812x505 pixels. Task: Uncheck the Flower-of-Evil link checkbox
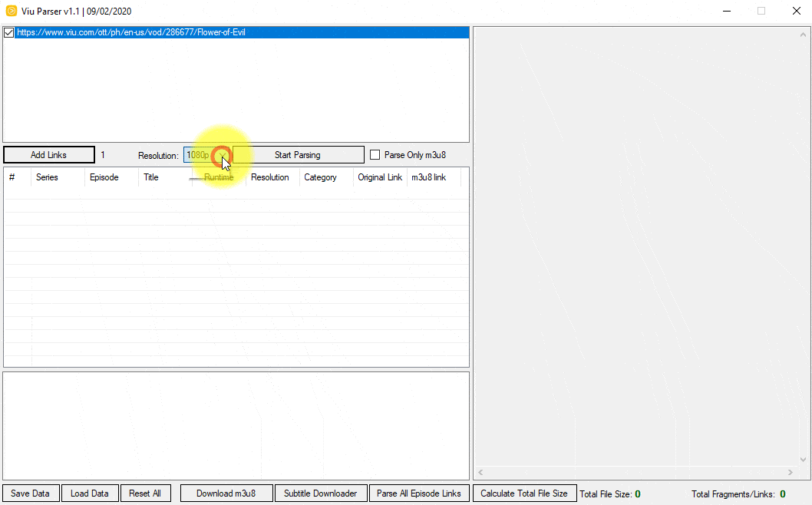(8, 33)
